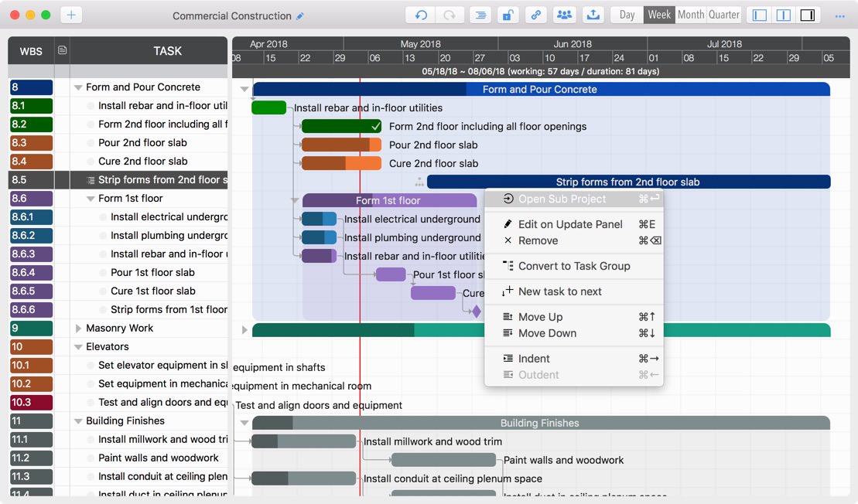Click the add new project plus button
858x504 pixels.
point(70,15)
